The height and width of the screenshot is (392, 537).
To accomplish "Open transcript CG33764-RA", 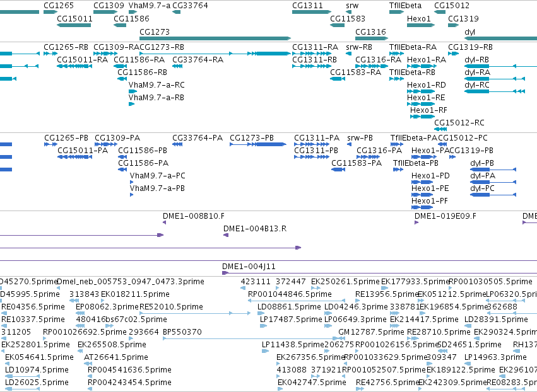I will coord(198,59).
